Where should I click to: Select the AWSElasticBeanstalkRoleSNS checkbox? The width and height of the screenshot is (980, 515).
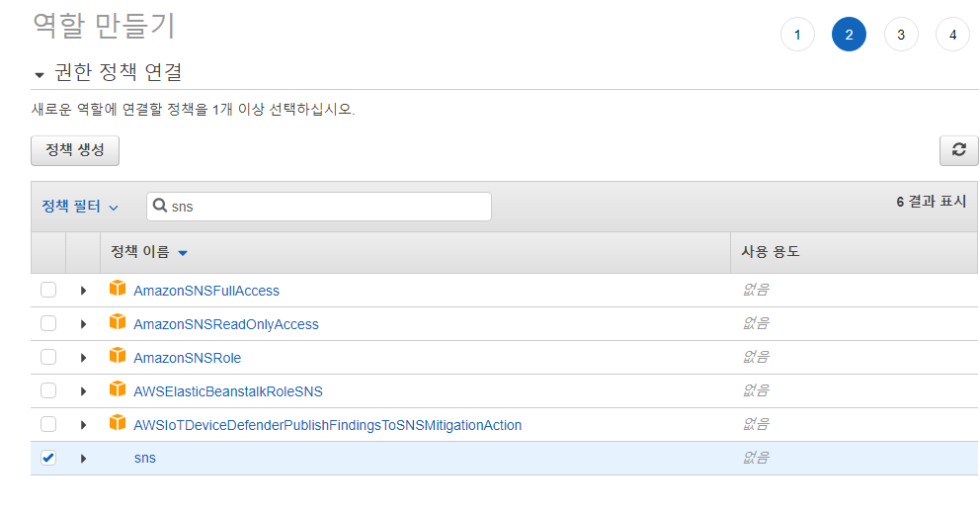tap(48, 391)
